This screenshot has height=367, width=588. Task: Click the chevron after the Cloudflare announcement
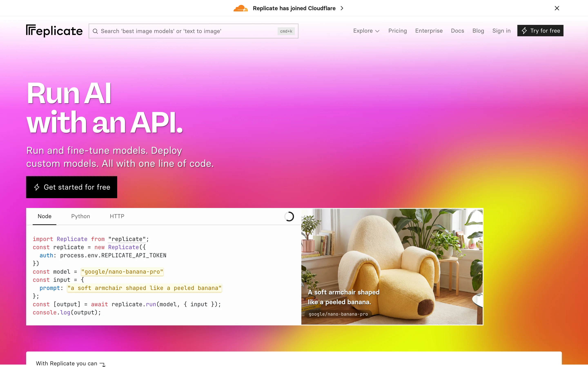(342, 8)
